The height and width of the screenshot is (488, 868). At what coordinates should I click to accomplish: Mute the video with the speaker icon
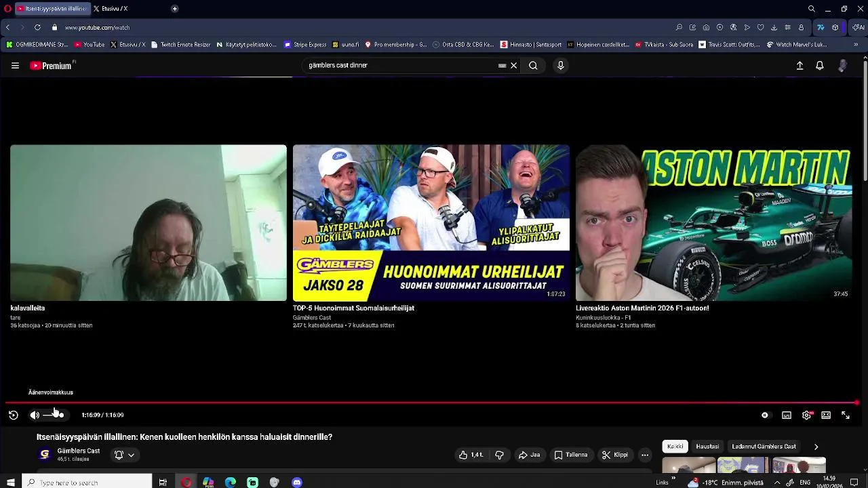pos(35,415)
